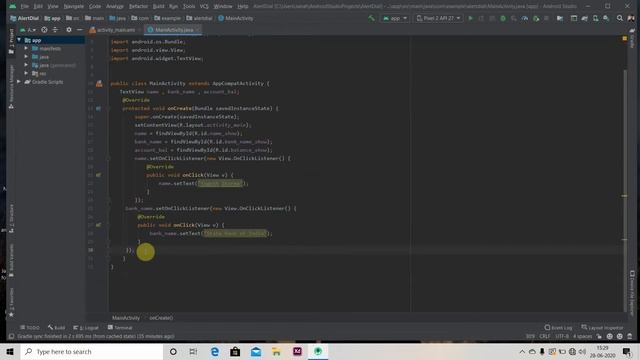Expand Gradle Scripts node

pos(19,82)
